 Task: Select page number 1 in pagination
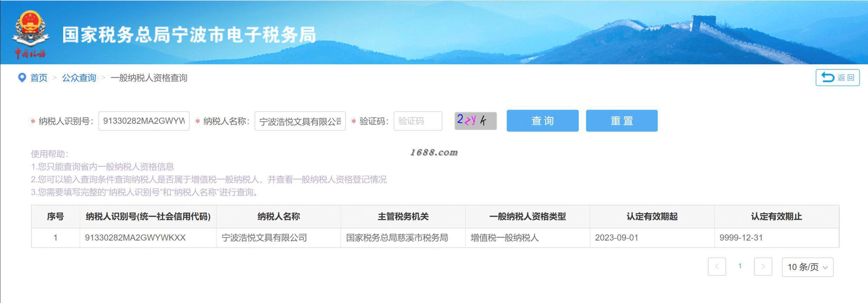(740, 266)
